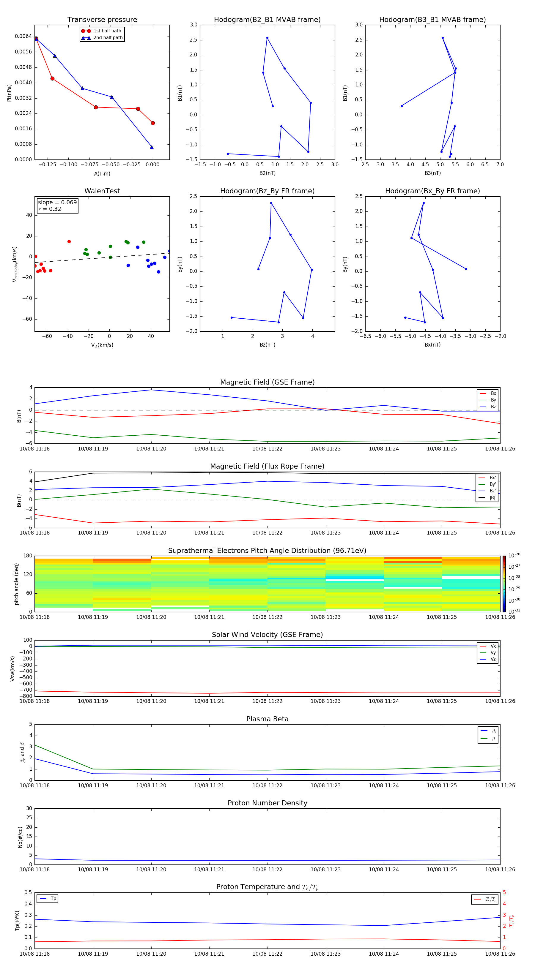Click the "Pt(nPa)" y-axis label
Viewport: 535px width, 980px height.
point(9,92)
